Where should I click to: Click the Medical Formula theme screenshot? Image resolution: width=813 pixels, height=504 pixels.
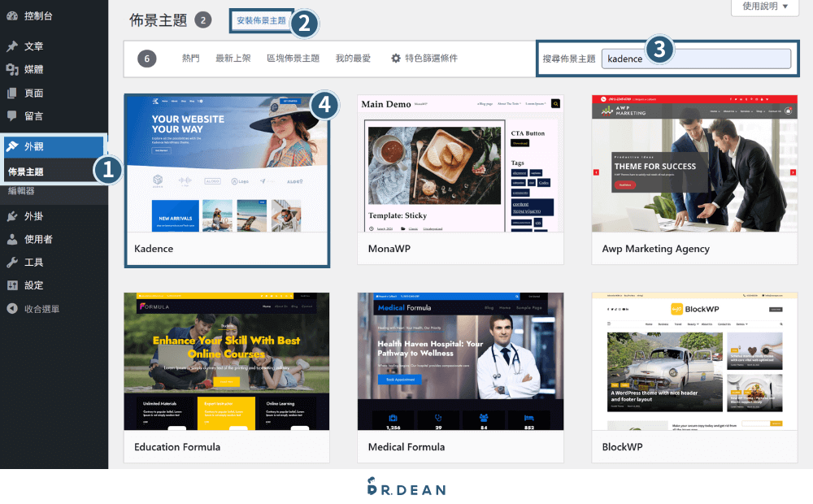(x=460, y=362)
